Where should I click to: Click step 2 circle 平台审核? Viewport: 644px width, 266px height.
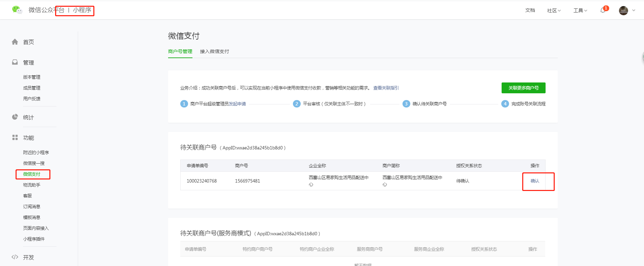click(x=297, y=104)
